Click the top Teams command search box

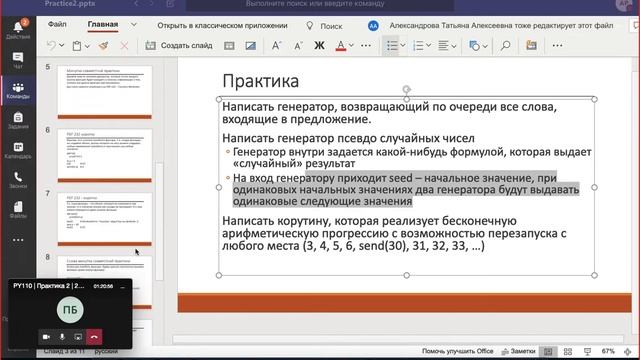coord(319,4)
